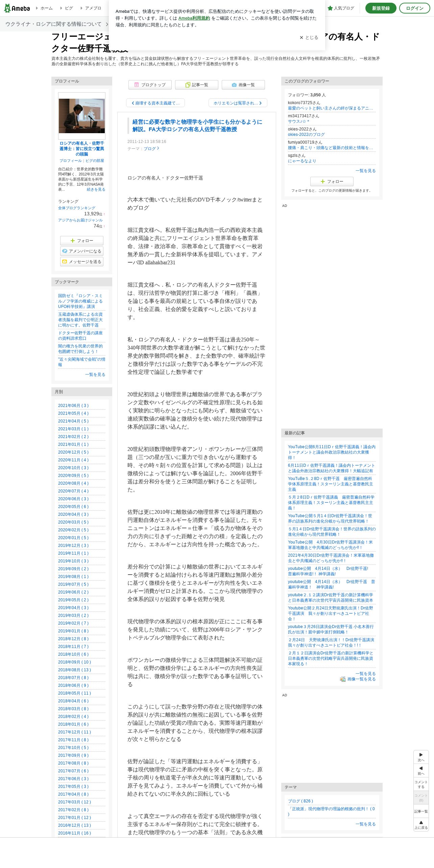The image size is (434, 868).
Task: View all recent articles with 一覧を見る
Action: (x=366, y=674)
